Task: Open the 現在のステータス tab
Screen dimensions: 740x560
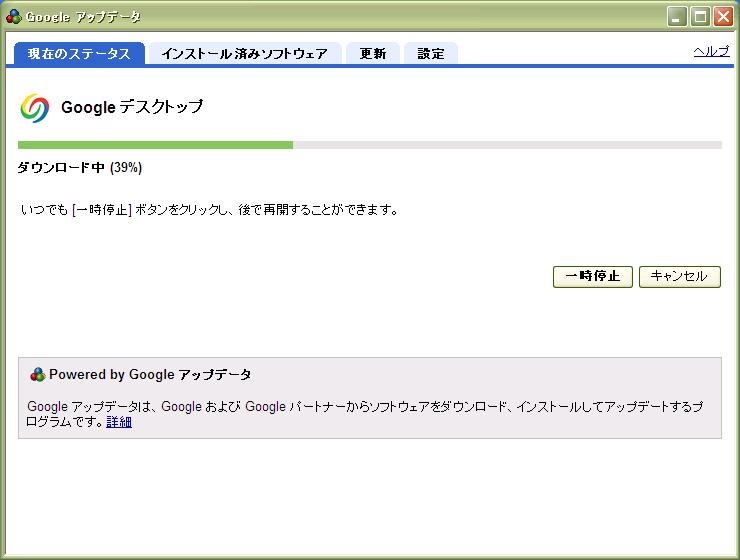Action: click(79, 53)
